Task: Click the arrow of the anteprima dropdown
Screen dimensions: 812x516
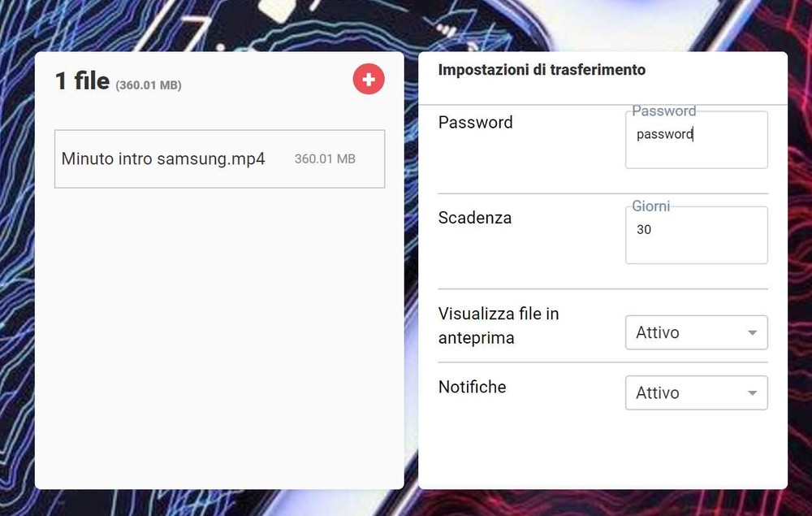Action: click(x=753, y=332)
